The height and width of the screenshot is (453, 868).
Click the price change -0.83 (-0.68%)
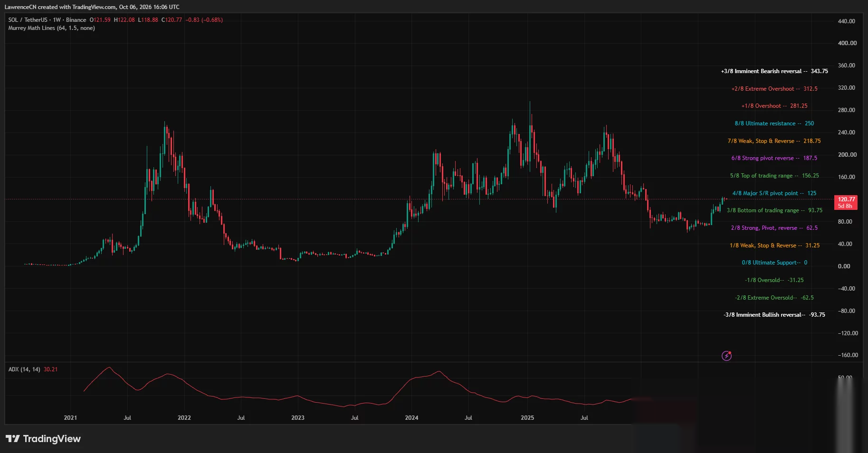click(x=204, y=20)
